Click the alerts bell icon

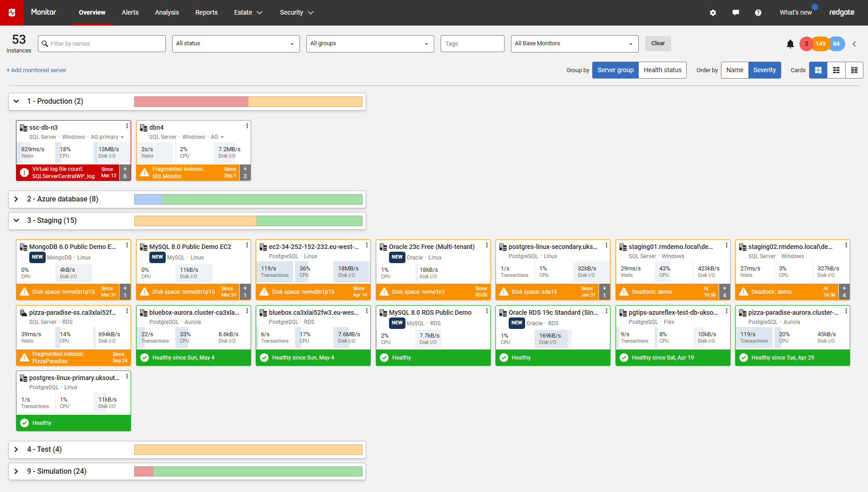pos(790,44)
